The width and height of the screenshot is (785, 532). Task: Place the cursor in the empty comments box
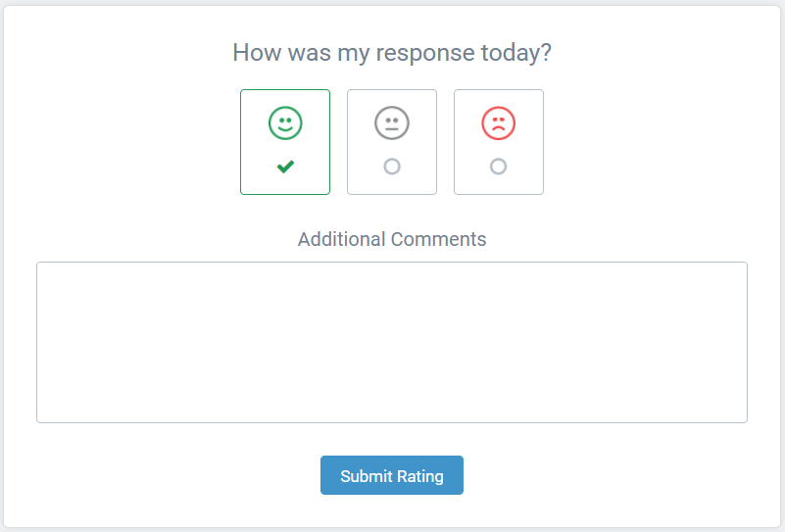click(392, 342)
